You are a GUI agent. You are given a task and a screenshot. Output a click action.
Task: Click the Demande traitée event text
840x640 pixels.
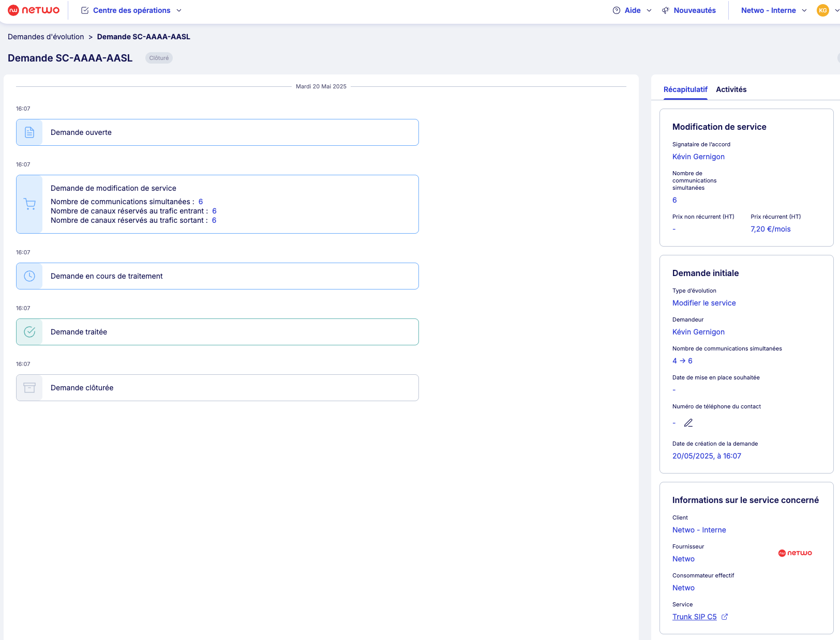79,332
